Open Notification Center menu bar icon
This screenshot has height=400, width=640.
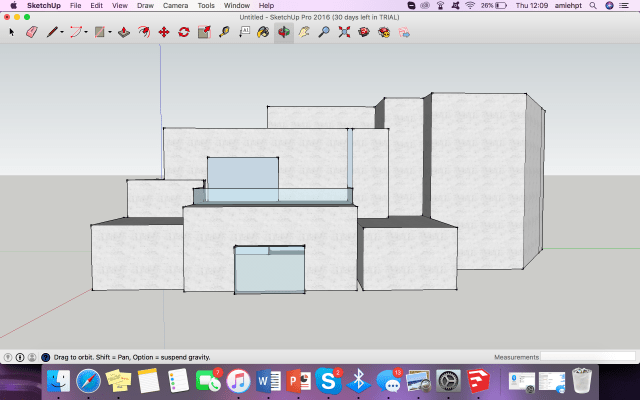(x=624, y=6)
